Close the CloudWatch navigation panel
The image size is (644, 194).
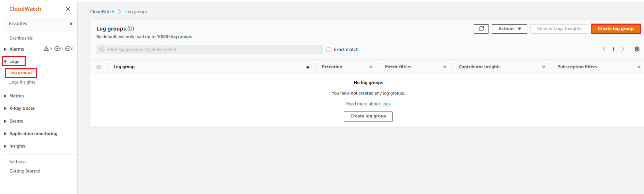(x=68, y=9)
